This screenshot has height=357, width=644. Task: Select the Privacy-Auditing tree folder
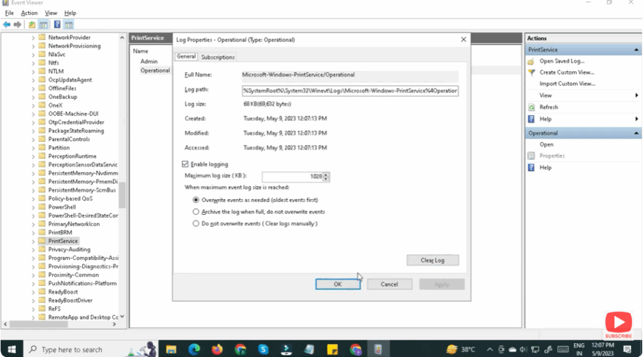pos(69,249)
